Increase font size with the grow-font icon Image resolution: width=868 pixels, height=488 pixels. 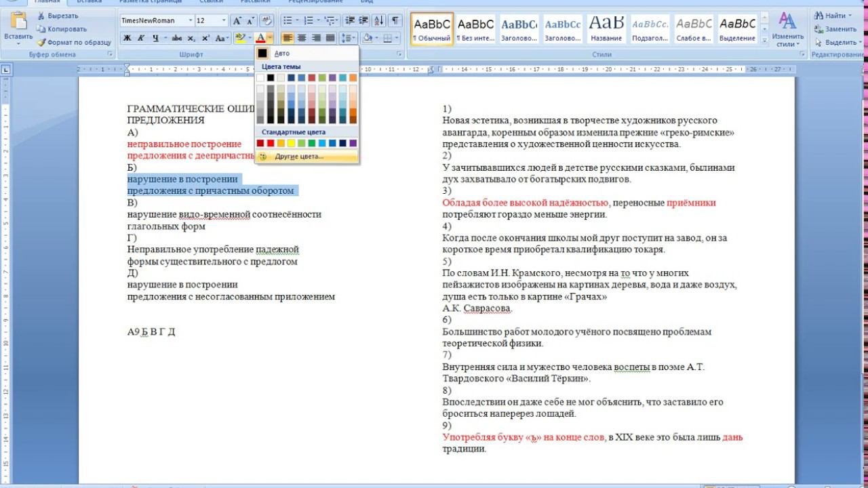(237, 20)
